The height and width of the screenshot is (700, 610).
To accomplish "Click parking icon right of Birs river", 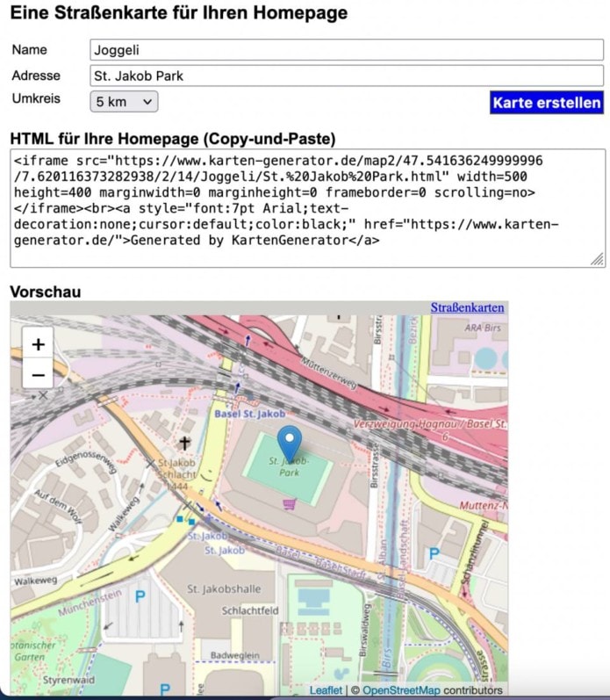I will coord(433,555).
